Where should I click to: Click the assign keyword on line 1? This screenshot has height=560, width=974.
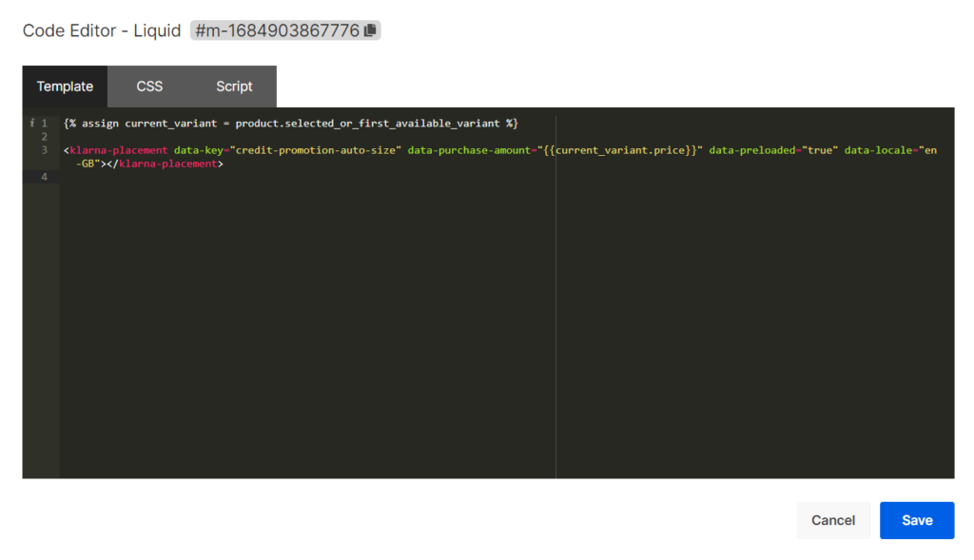click(x=101, y=124)
